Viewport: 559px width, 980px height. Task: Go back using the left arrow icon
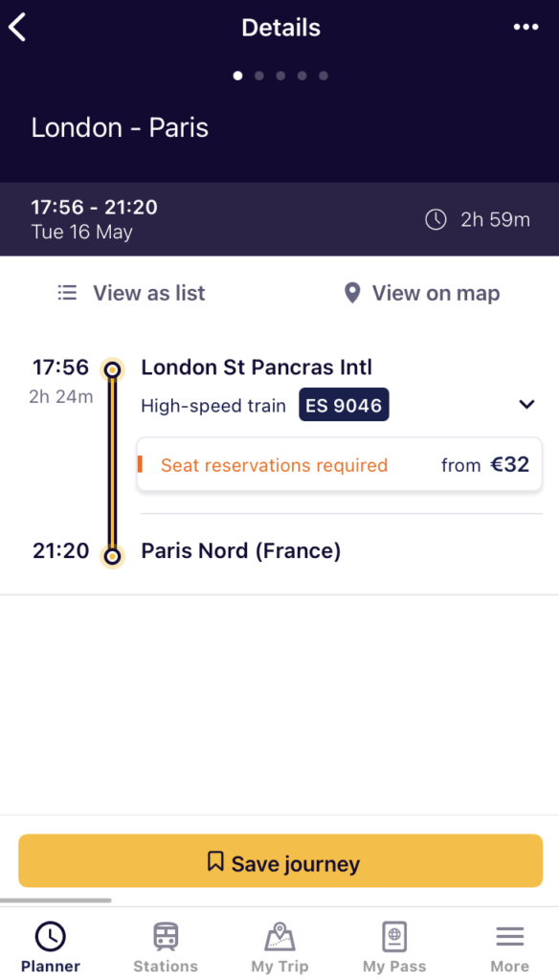tap(17, 28)
